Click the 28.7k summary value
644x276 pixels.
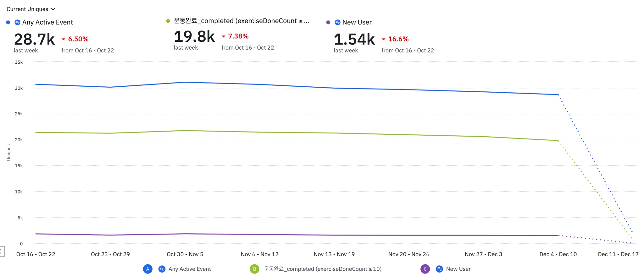34,40
